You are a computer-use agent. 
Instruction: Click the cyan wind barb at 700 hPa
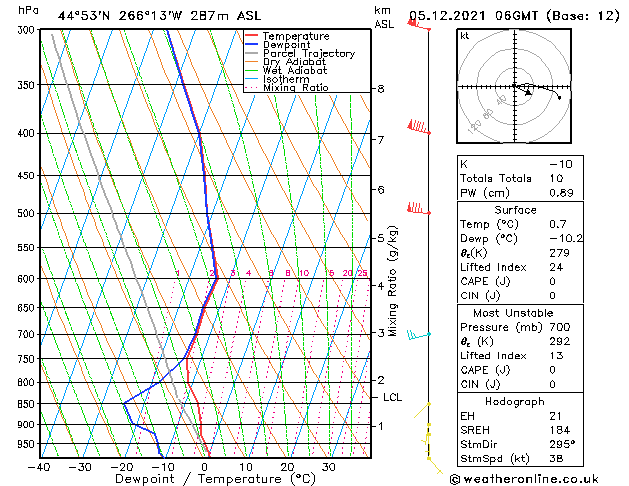419,334
